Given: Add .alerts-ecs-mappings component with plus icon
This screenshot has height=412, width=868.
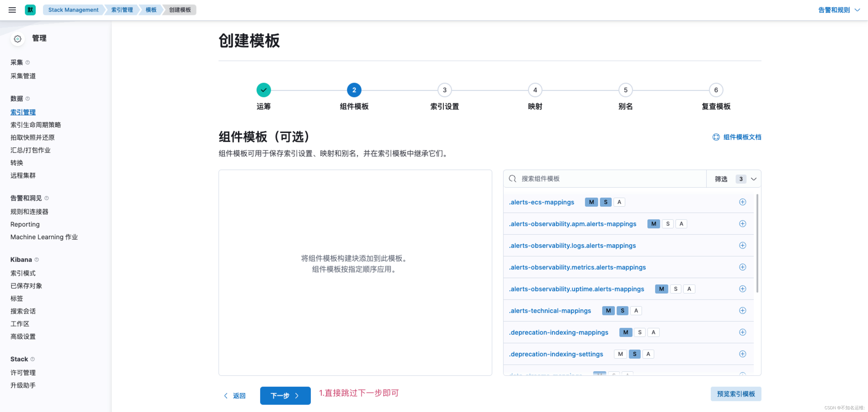Looking at the screenshot, I should pyautogui.click(x=742, y=202).
